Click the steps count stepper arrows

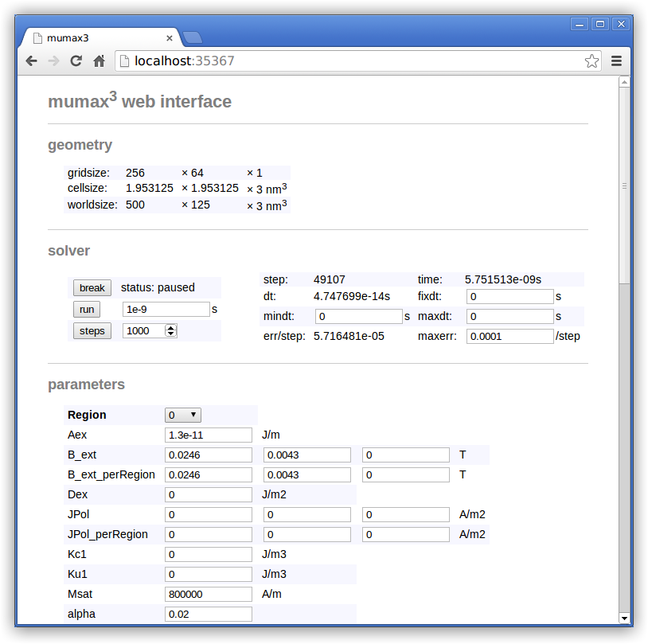pyautogui.click(x=170, y=330)
